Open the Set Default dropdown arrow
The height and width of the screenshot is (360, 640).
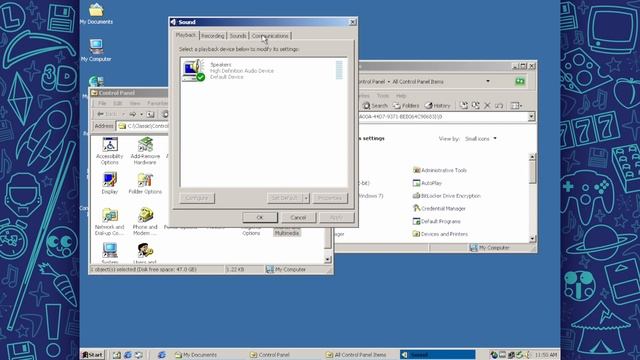point(306,198)
